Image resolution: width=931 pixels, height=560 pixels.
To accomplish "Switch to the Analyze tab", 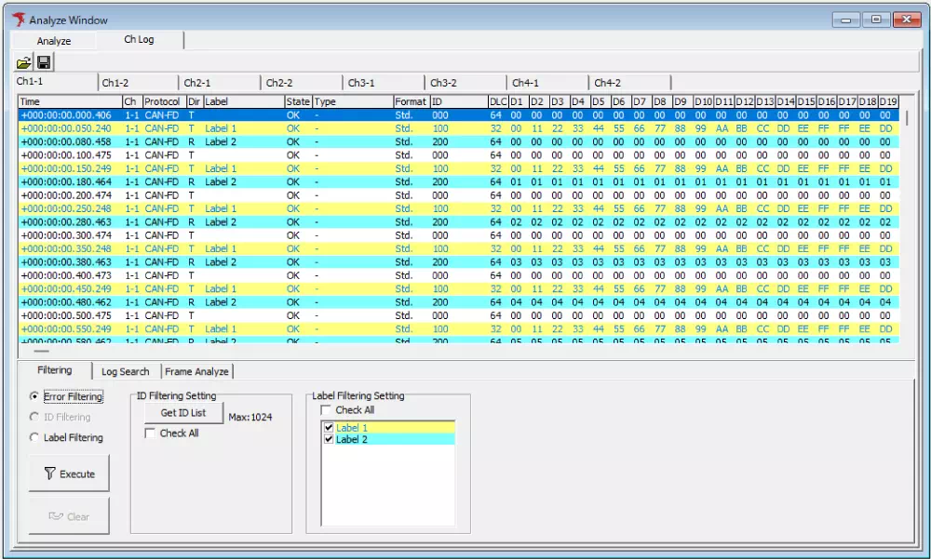I will click(53, 40).
